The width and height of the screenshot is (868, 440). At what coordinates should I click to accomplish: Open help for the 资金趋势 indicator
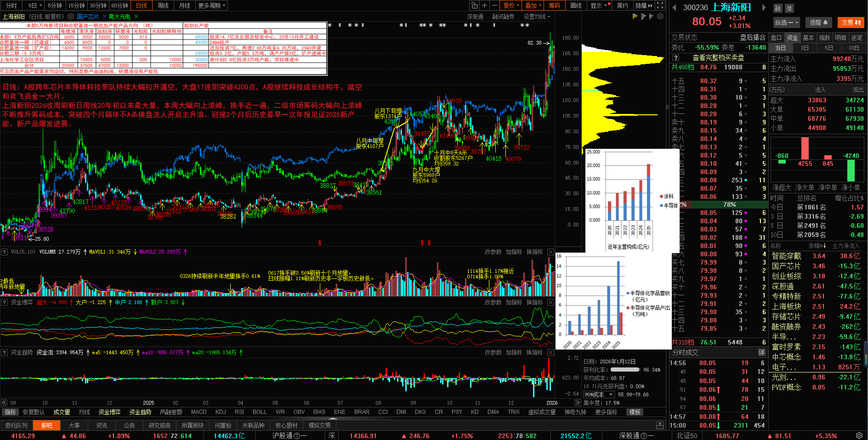tap(4, 352)
